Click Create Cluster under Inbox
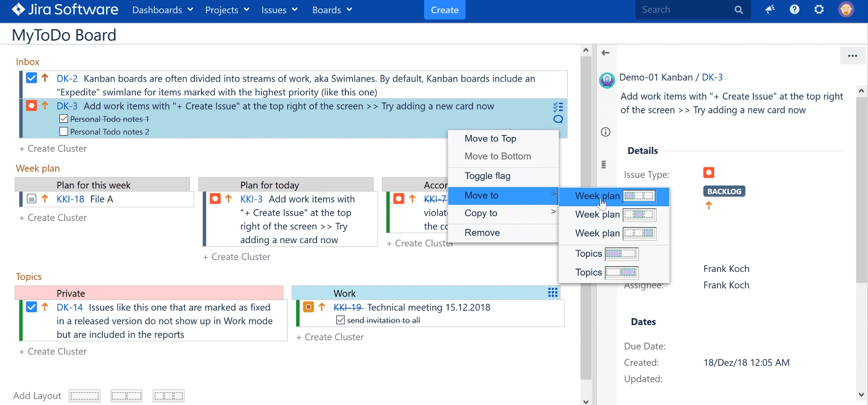The width and height of the screenshot is (868, 405). tap(53, 149)
